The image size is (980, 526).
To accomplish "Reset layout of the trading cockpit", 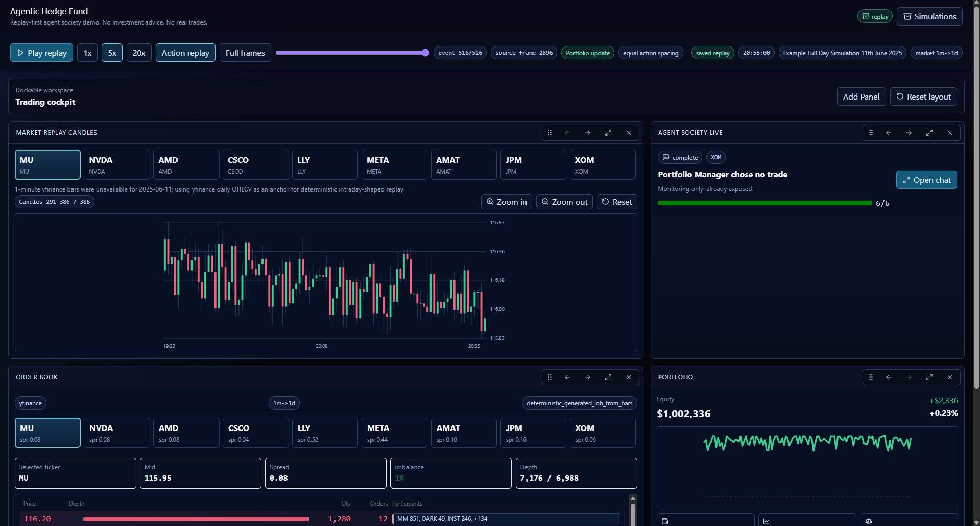I will pos(923,97).
